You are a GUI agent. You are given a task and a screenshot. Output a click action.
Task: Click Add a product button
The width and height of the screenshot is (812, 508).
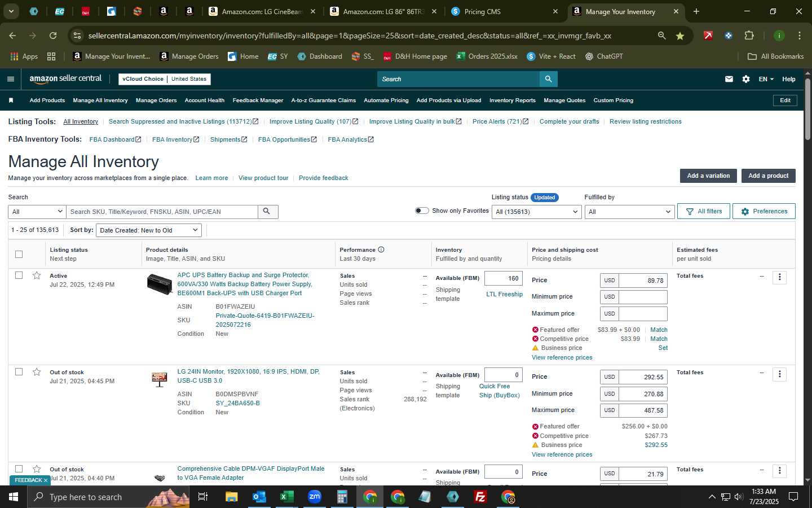click(x=768, y=176)
